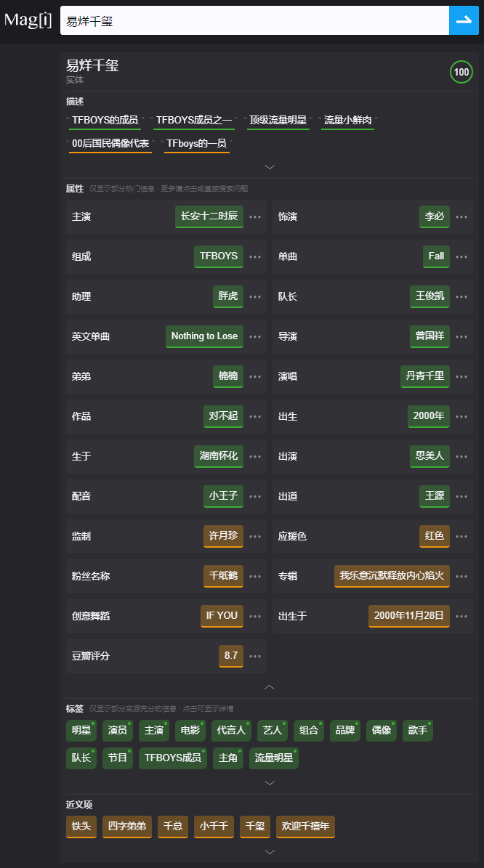Open the description TFboys的一员
Image resolution: width=484 pixels, height=868 pixels.
click(x=197, y=143)
